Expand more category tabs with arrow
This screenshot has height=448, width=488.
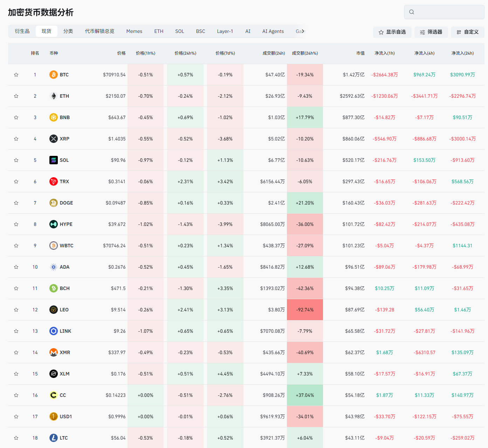coord(303,31)
